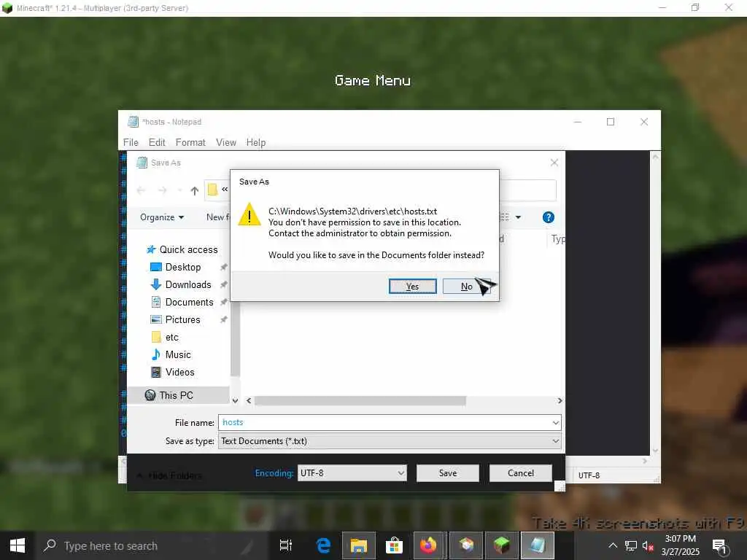Click the Hide Folders toggle
Viewport: 747px width, 560px height.
pos(169,475)
